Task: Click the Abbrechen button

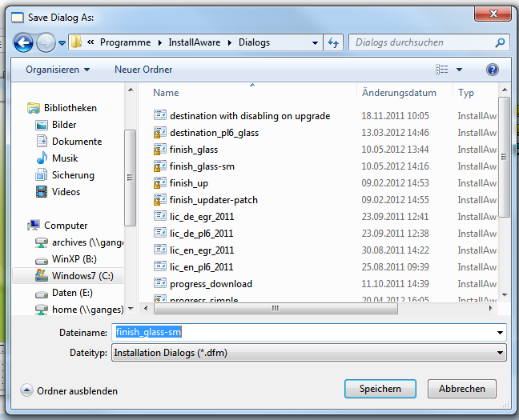Action: 462,389
